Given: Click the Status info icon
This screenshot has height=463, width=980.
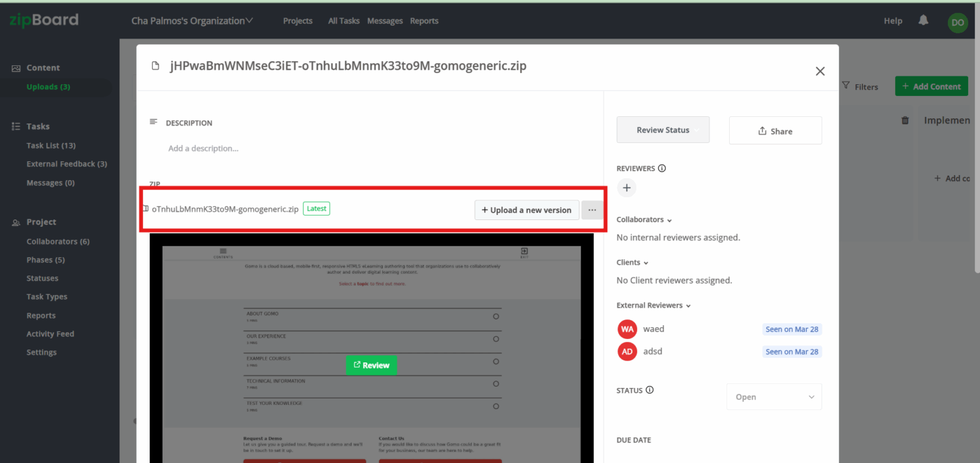Looking at the screenshot, I should pyautogui.click(x=649, y=390).
